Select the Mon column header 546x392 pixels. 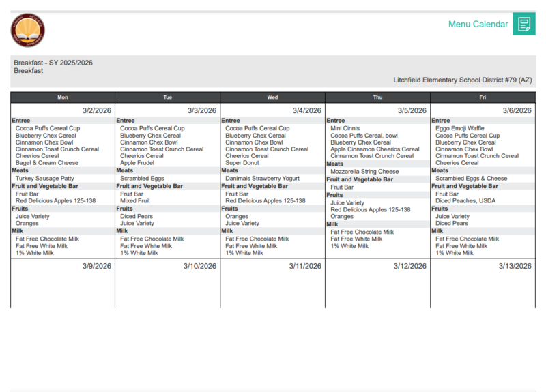pyautogui.click(x=63, y=97)
